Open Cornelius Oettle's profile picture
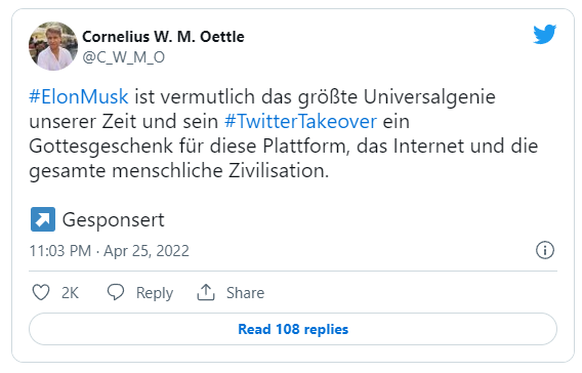 point(53,46)
